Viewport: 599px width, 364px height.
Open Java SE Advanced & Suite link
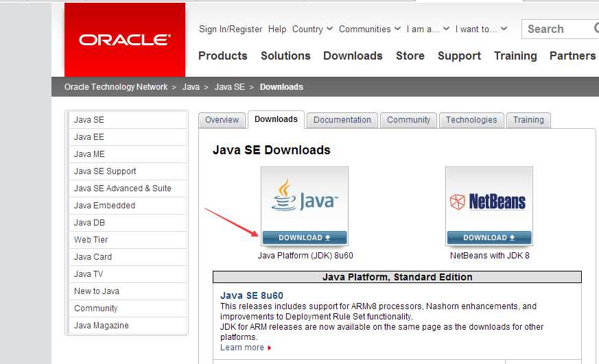coord(128,189)
